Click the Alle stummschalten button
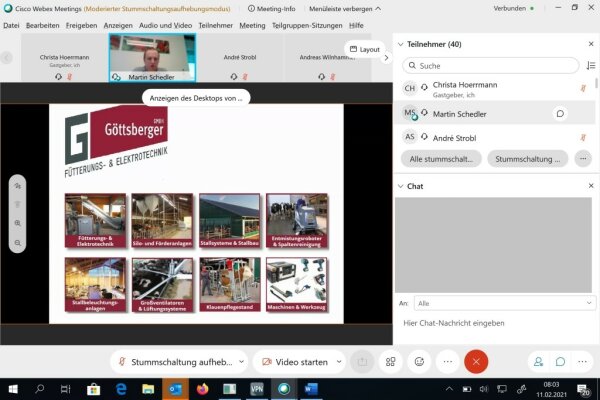The height and width of the screenshot is (400, 600). coord(441,159)
